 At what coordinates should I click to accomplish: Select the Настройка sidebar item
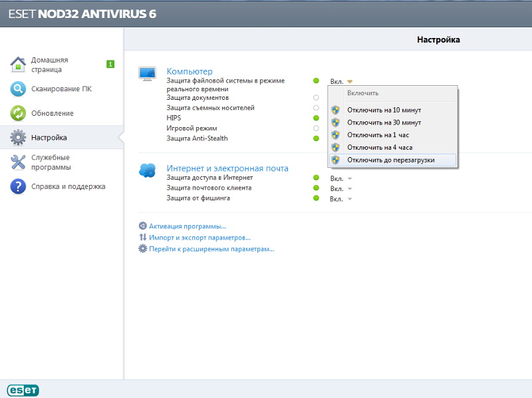pyautogui.click(x=62, y=138)
